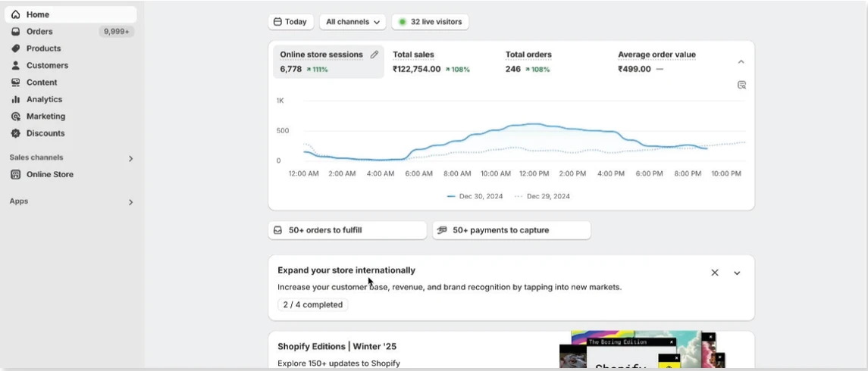Click the 9,999+ orders count badge
The image size is (868, 371).
coord(116,32)
